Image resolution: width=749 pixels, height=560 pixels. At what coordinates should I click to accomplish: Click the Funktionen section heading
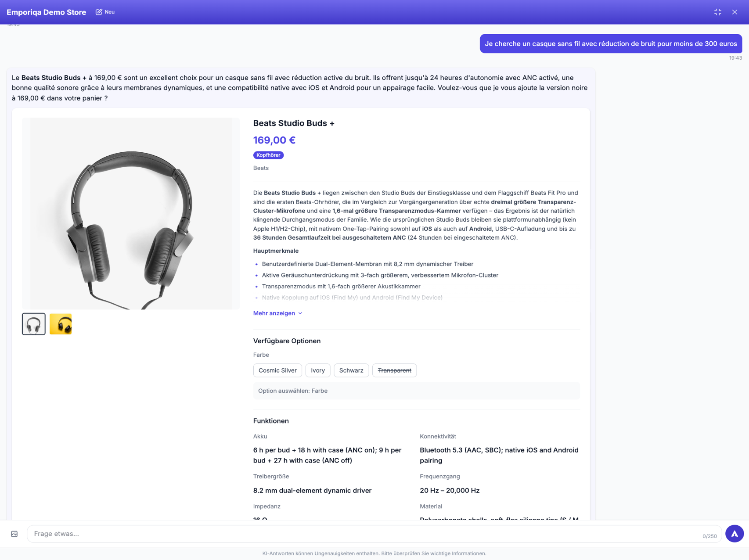click(x=271, y=421)
